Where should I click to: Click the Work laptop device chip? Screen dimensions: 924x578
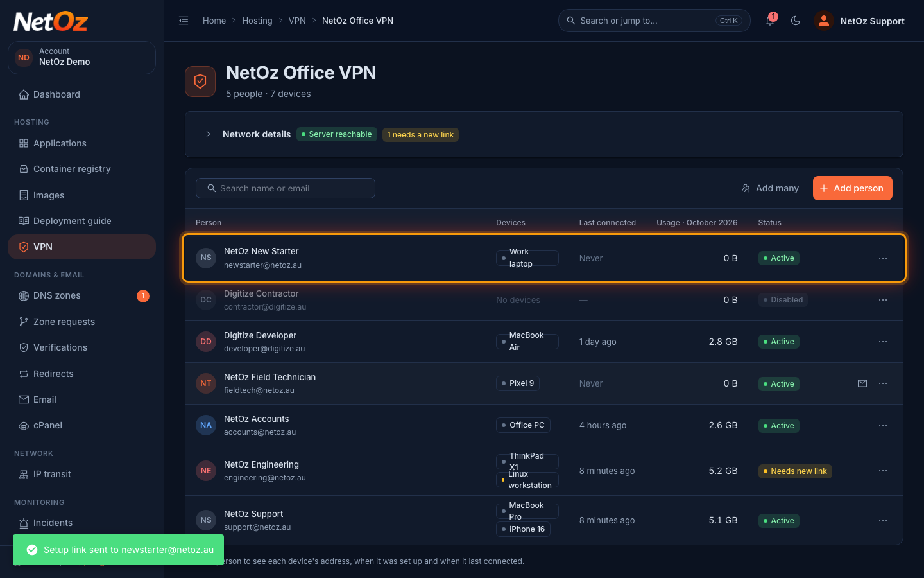click(527, 258)
